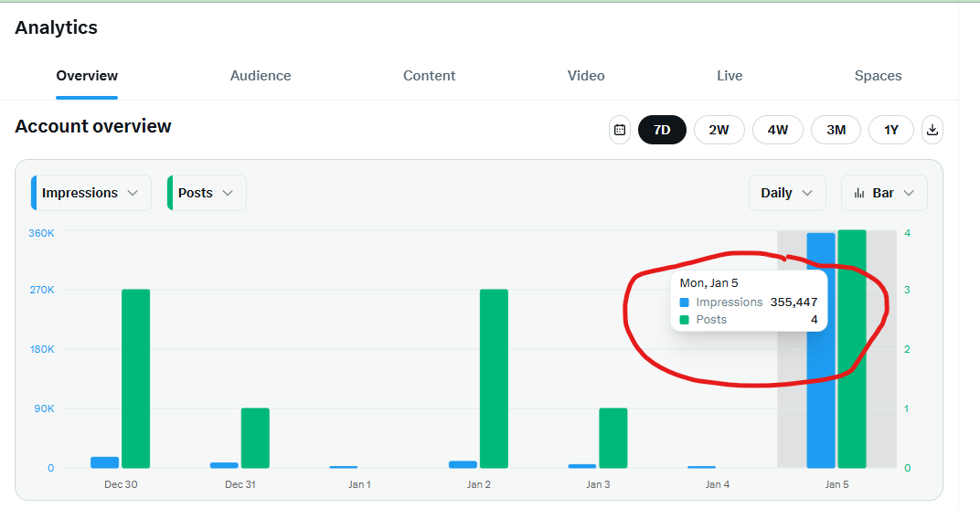Image resolution: width=980 pixels, height=509 pixels.
Task: Download analytics data via the download icon
Action: (x=932, y=130)
